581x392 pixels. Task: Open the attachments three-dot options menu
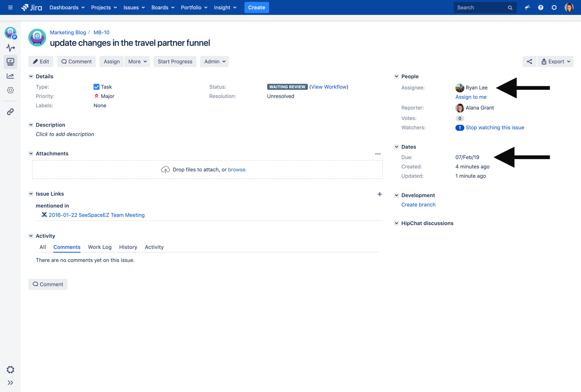[x=377, y=154]
